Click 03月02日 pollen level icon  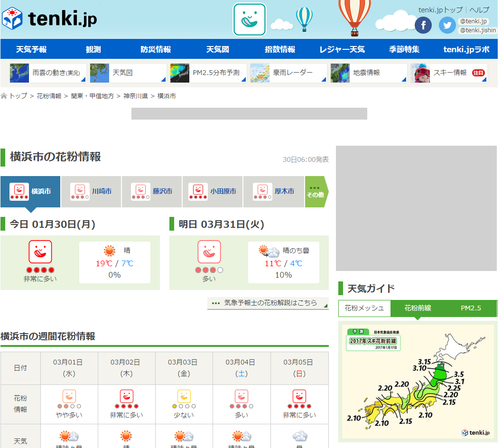click(x=127, y=396)
